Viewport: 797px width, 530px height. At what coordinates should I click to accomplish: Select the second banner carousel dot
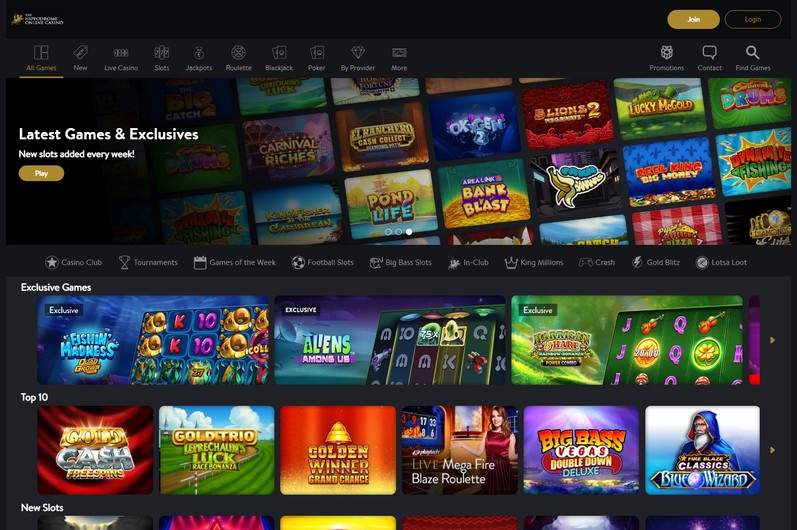point(398,232)
